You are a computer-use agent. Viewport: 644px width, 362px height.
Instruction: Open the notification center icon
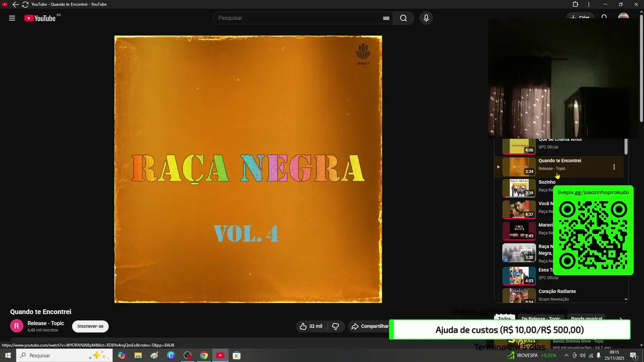tap(633, 355)
